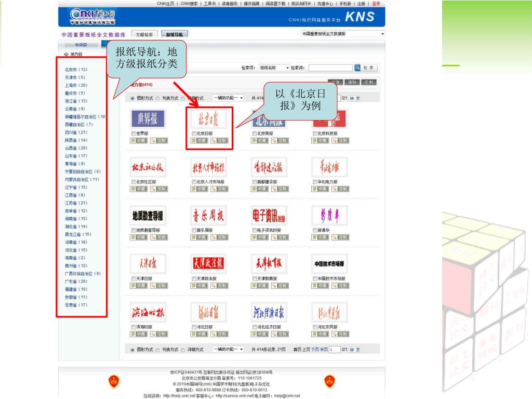Image resolution: width=532 pixels, height=399 pixels.
Task: Click the 登录 login link
Action: [376, 4]
